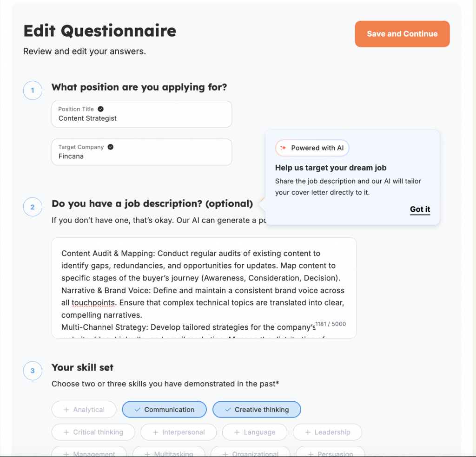Click the step 2 circle icon
This screenshot has width=476, height=457.
[x=32, y=207]
